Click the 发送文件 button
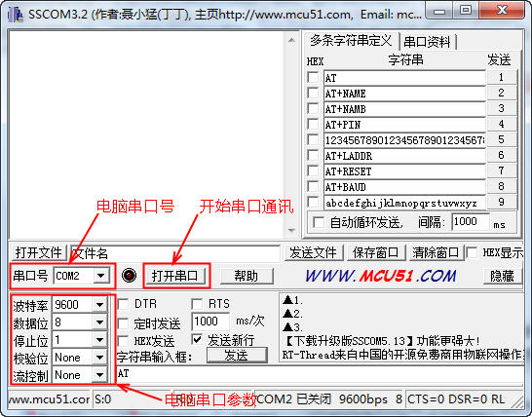532x417 pixels. coord(313,252)
